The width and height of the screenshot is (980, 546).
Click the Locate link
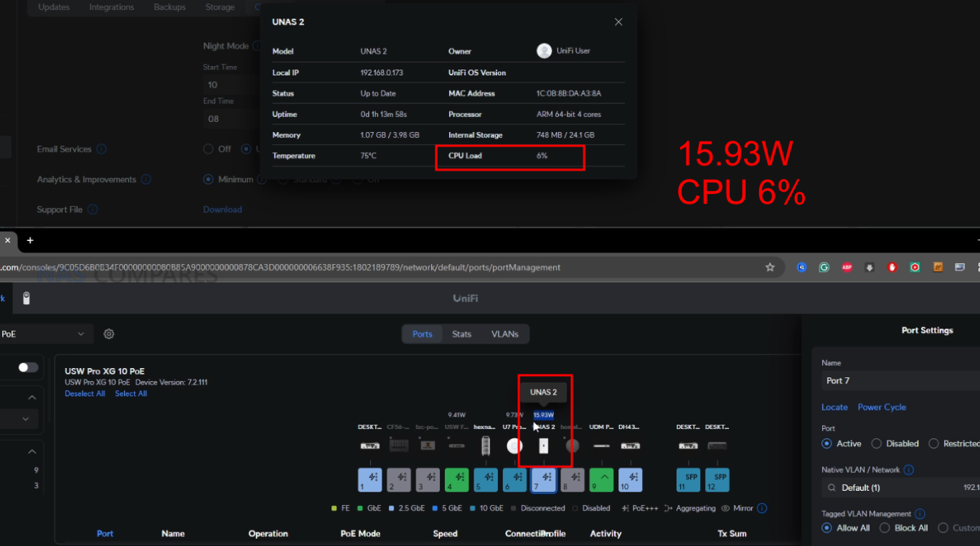pyautogui.click(x=834, y=407)
